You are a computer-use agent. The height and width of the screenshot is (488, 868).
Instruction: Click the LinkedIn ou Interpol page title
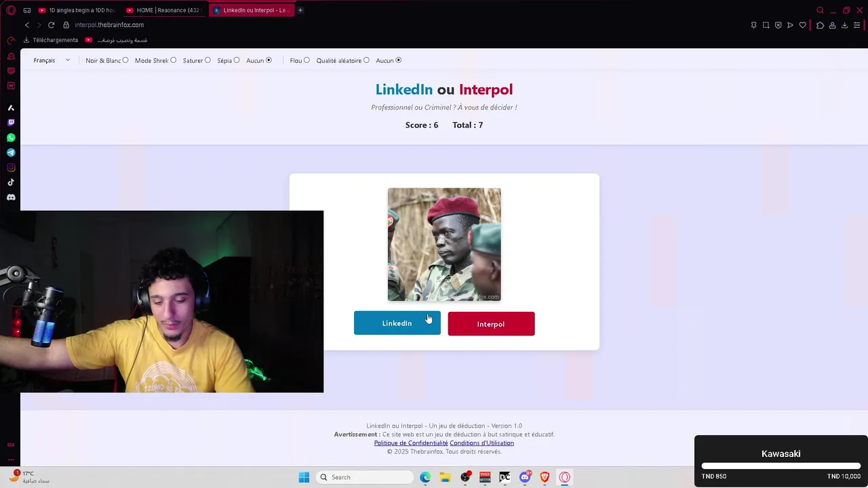[x=444, y=89]
